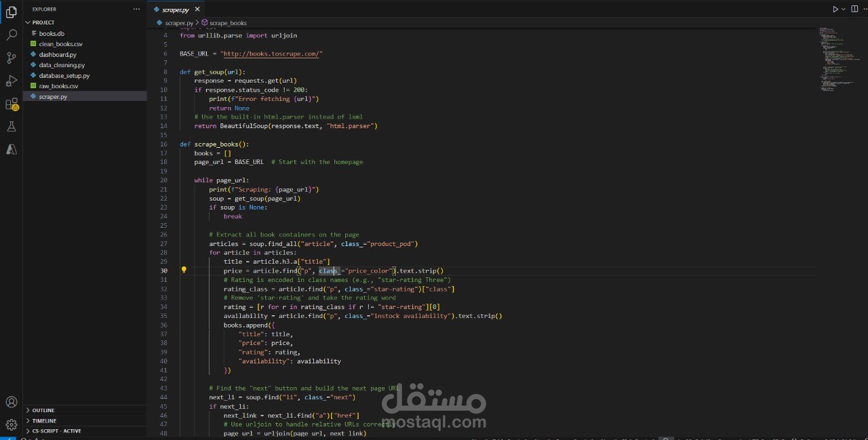Open the Search view
868x440 pixels.
[x=11, y=35]
